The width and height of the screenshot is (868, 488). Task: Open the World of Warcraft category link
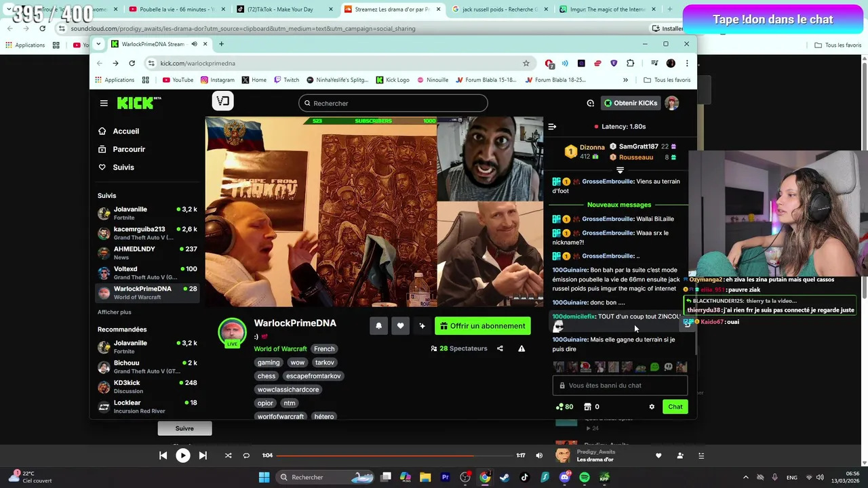pyautogui.click(x=280, y=349)
